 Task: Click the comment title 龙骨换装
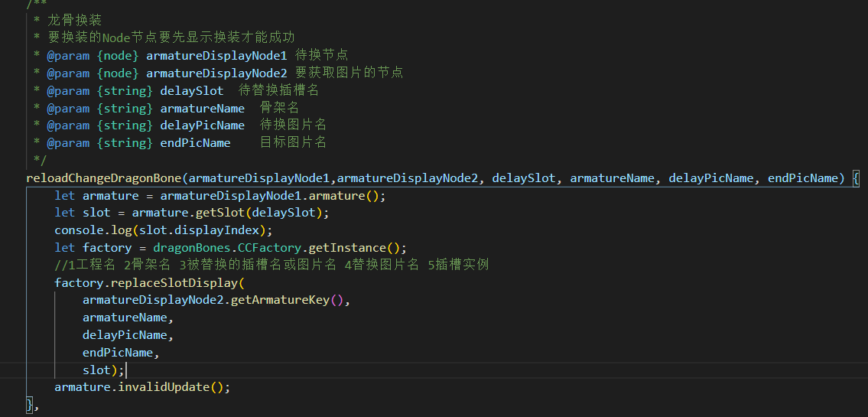point(74,20)
